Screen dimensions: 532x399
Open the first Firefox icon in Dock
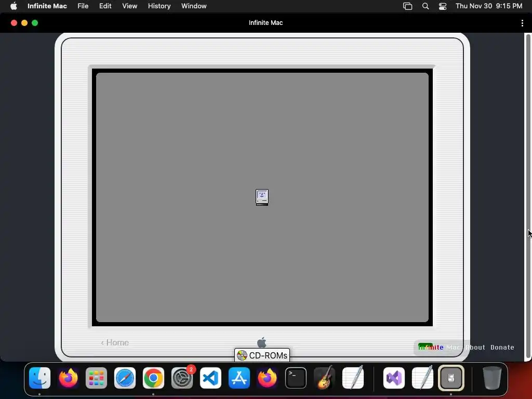[x=68, y=378]
